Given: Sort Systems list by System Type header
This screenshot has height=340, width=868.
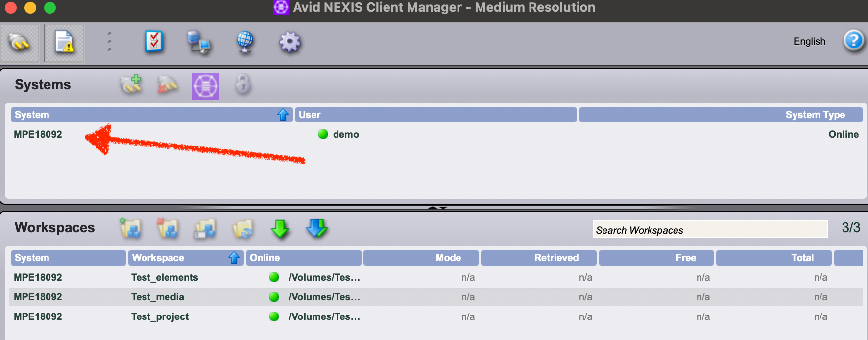Looking at the screenshot, I should tap(721, 115).
